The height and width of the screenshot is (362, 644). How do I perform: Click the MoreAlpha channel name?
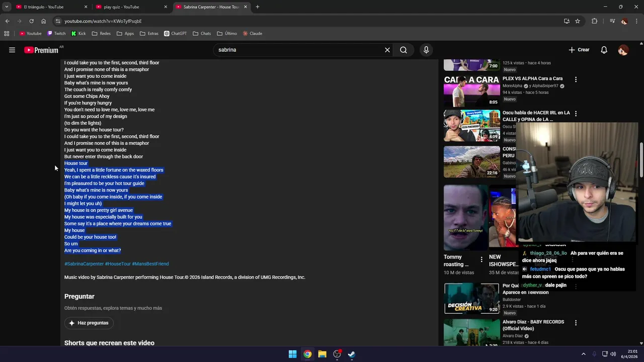click(x=512, y=86)
